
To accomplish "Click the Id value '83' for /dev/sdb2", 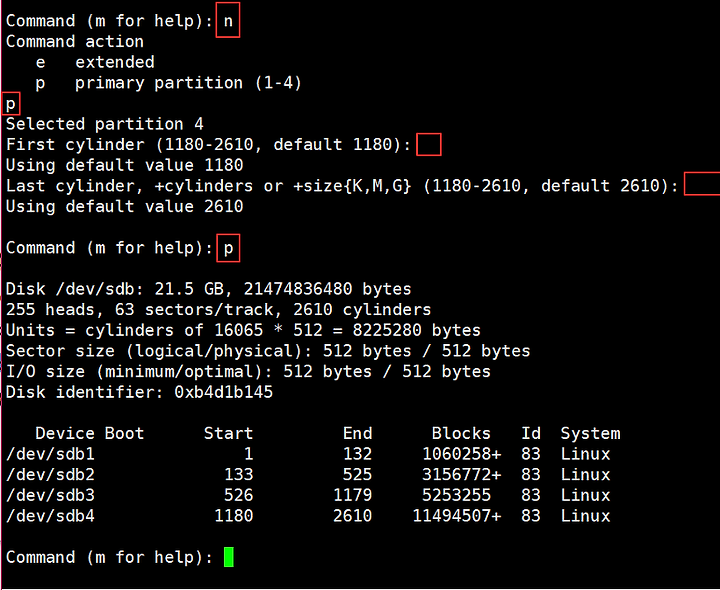I will [531, 475].
